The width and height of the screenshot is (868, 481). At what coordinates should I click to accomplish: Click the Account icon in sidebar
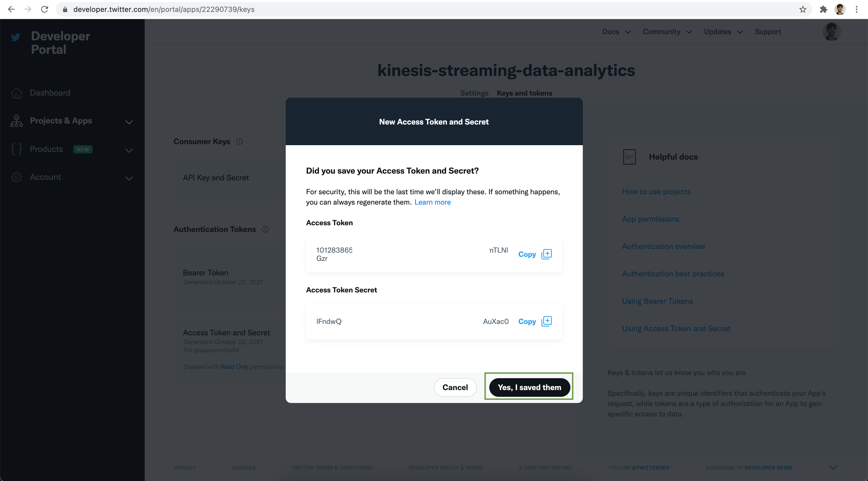click(17, 176)
